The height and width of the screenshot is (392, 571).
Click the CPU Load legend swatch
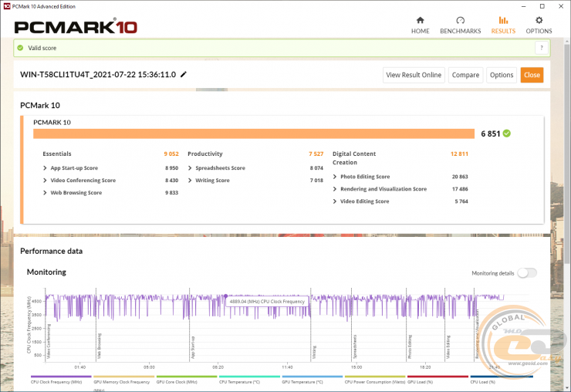tap(502, 377)
